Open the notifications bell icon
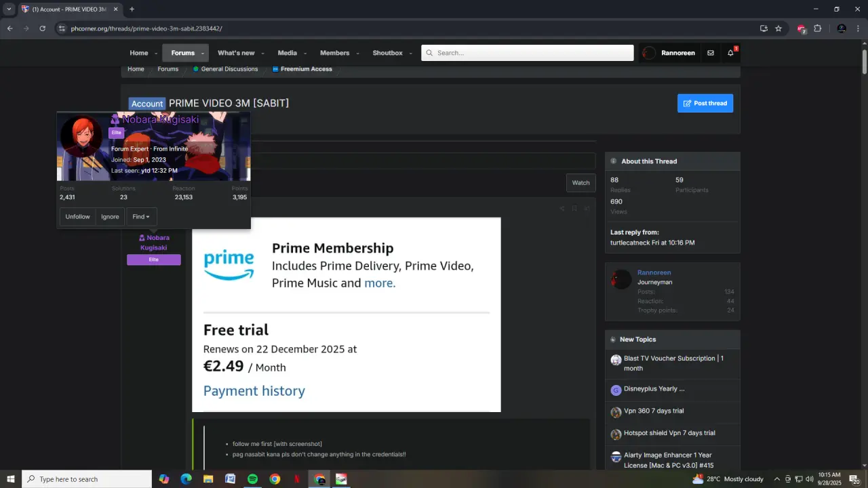The image size is (868, 488). [730, 53]
